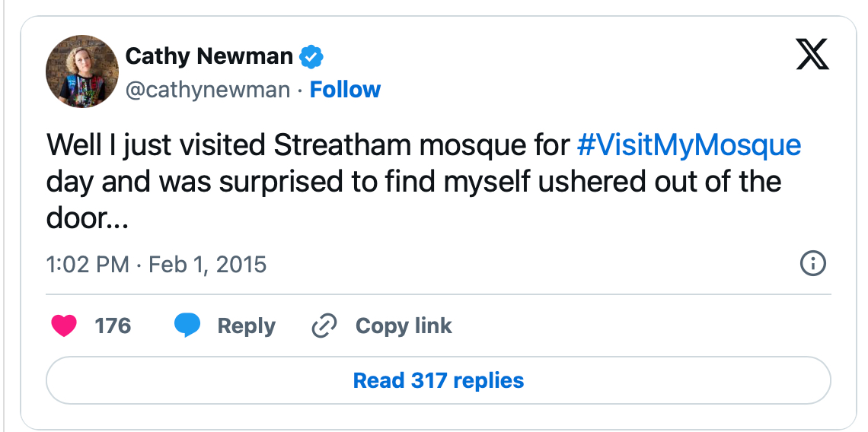Open the X logo in the corner
This screenshot has height=432, width=868.
tap(812, 55)
